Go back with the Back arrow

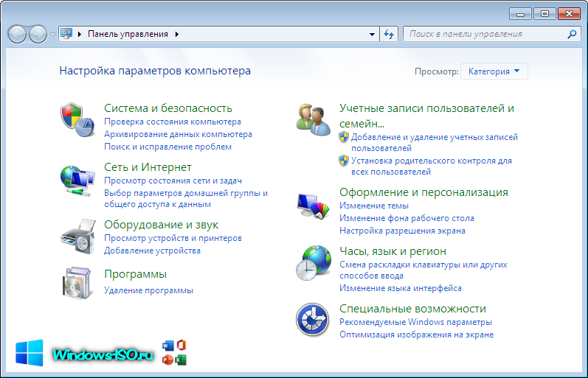17,34
